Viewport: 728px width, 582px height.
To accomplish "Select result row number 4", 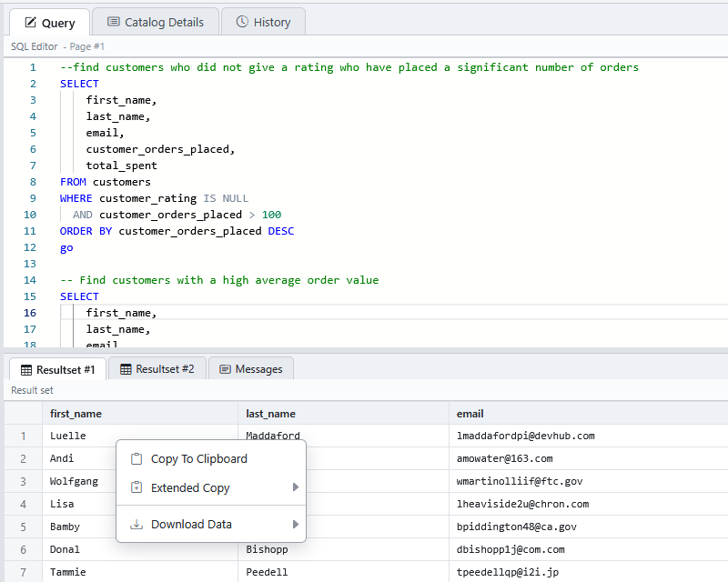I will 24,505.
